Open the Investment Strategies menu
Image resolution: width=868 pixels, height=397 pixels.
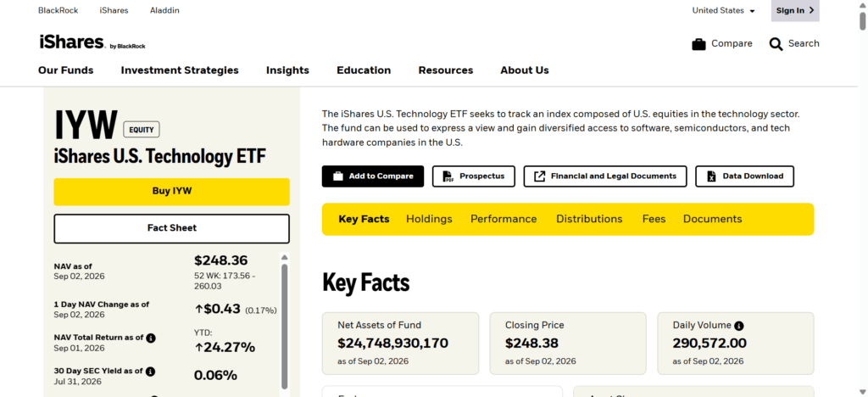click(x=180, y=70)
